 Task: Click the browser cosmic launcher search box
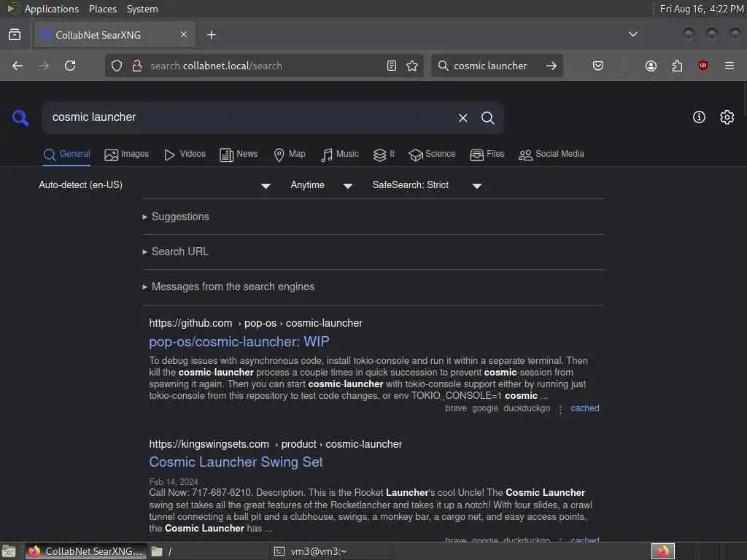[495, 66]
